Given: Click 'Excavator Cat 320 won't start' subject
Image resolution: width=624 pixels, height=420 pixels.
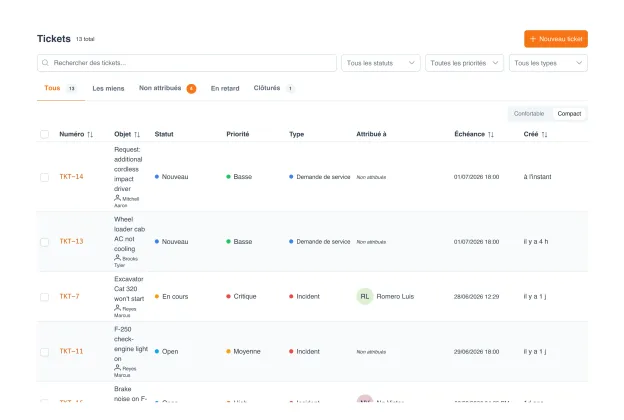Looking at the screenshot, I should 129,289.
